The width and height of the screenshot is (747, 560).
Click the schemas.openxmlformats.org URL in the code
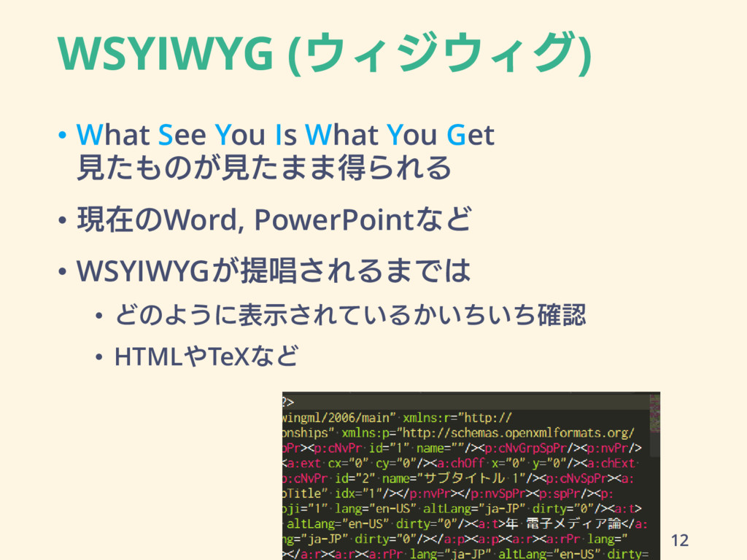click(519, 433)
